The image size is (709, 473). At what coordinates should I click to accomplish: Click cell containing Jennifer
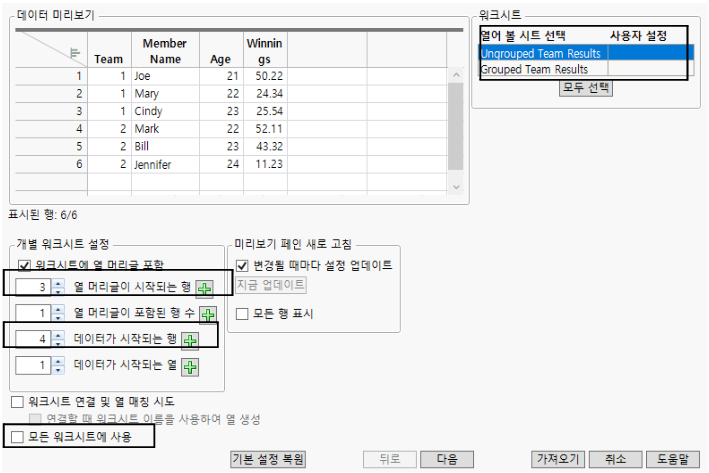(165, 164)
